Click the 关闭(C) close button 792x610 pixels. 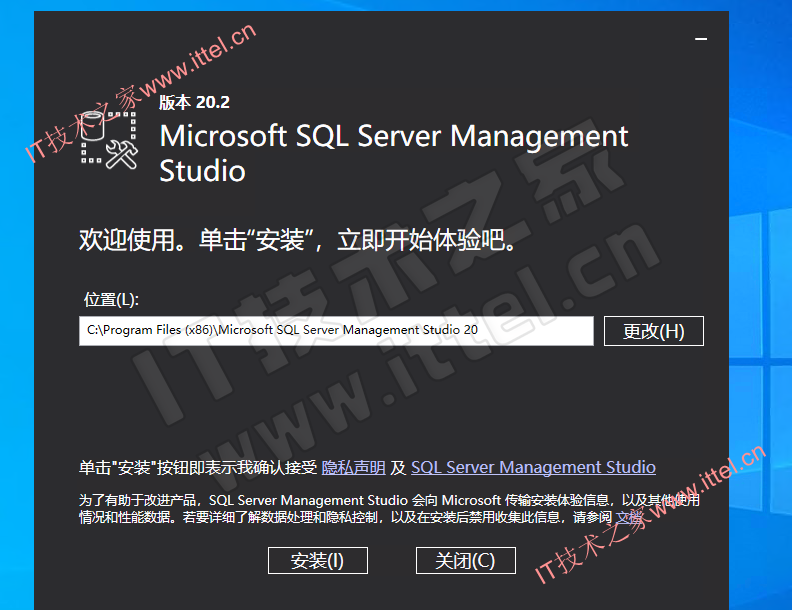coord(466,561)
